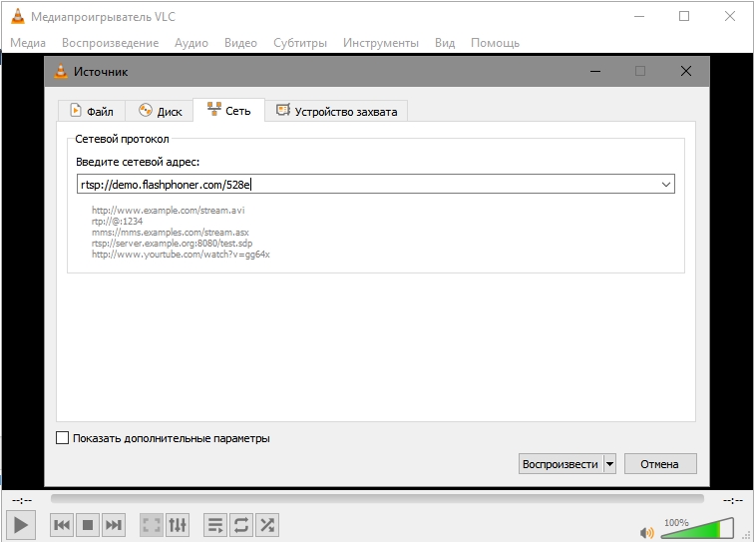Enable 'Показать дополнительные параметры' checkbox
The width and height of the screenshot is (756, 542).
63,438
